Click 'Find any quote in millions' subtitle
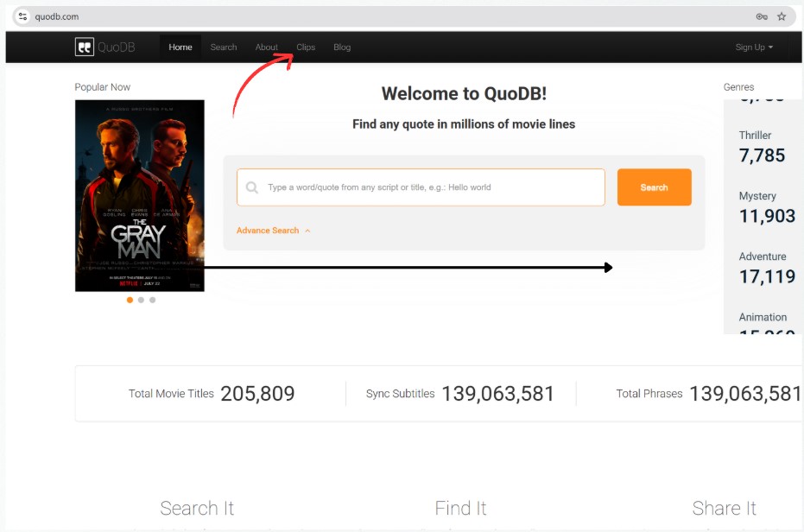 tap(464, 124)
